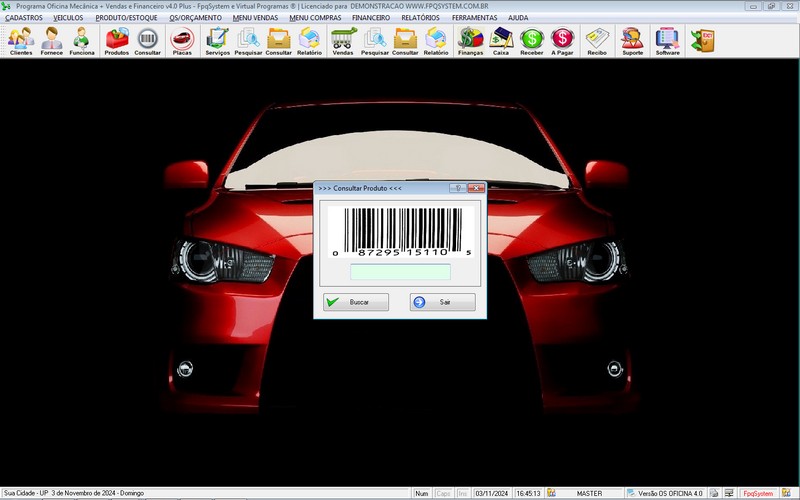Click the Suporte support icon

pyautogui.click(x=633, y=40)
